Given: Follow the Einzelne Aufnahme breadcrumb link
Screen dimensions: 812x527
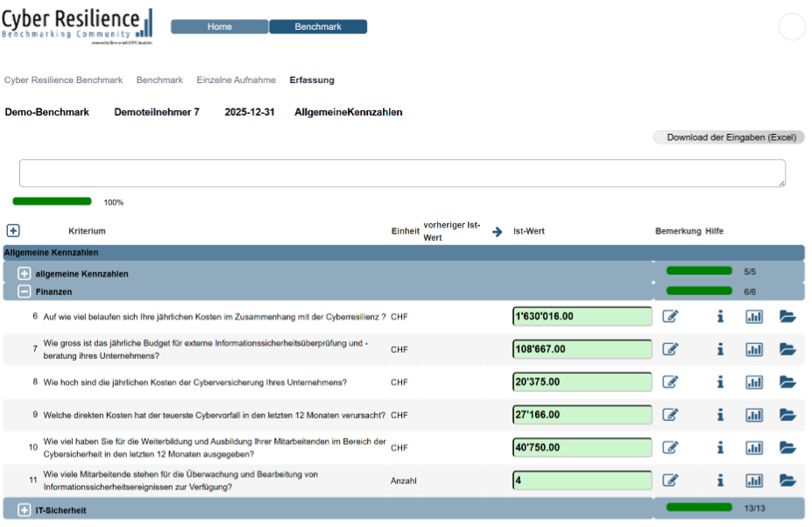Looking at the screenshot, I should 237,80.
